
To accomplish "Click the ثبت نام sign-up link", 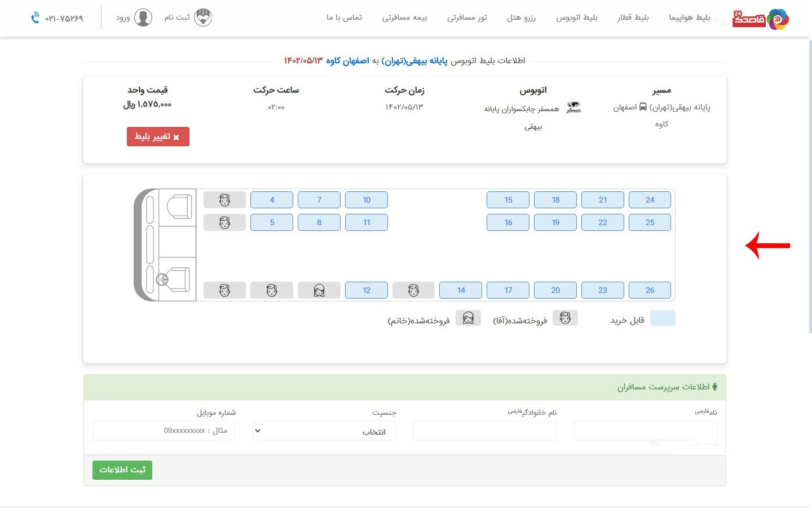I will pyautogui.click(x=176, y=17).
